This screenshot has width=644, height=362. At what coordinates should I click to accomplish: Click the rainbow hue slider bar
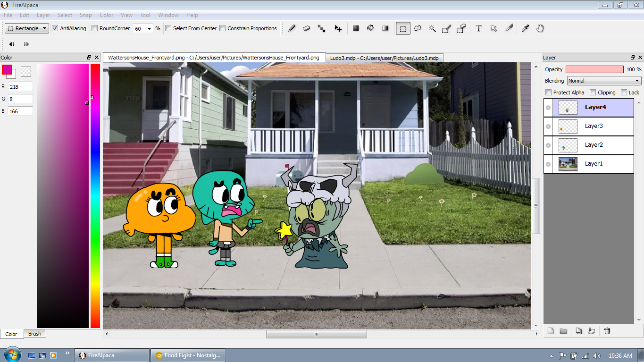click(95, 196)
